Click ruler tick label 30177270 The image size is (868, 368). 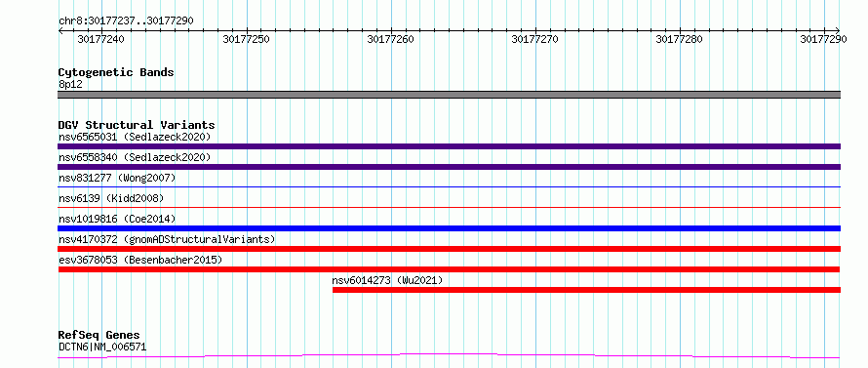coord(534,39)
